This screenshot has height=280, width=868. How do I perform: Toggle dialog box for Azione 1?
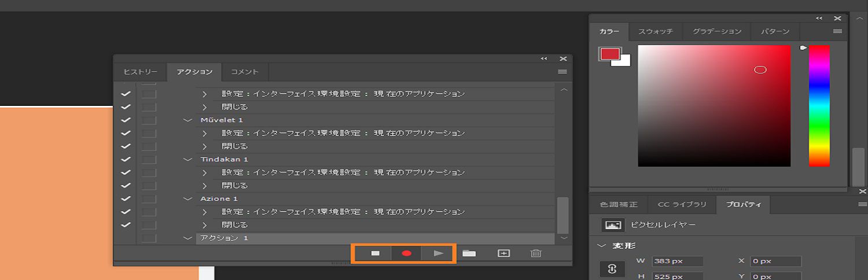[149, 198]
